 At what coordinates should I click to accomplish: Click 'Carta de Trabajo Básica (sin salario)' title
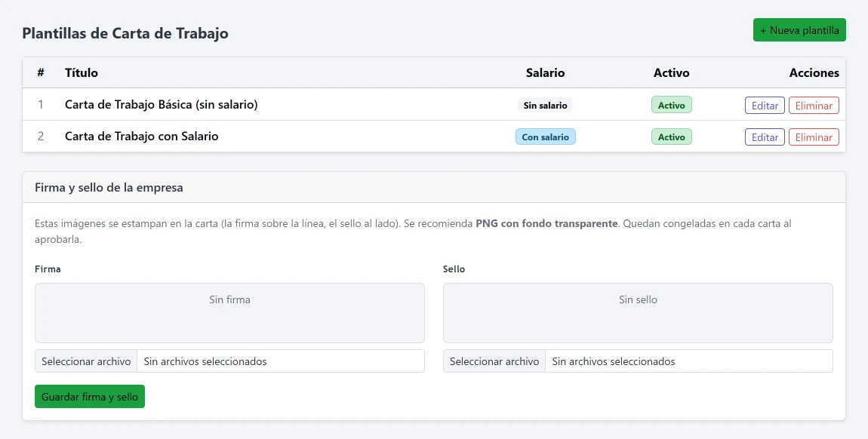[161, 105]
